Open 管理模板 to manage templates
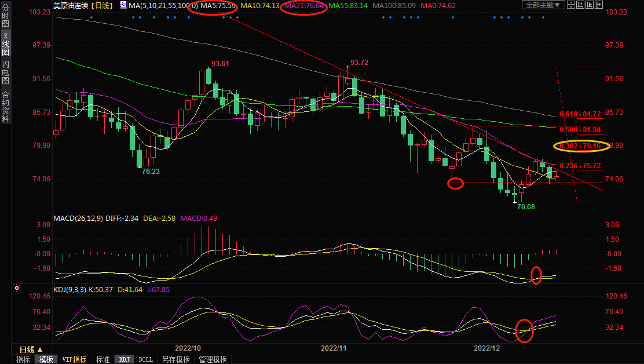This screenshot has height=364, width=644. [213, 359]
